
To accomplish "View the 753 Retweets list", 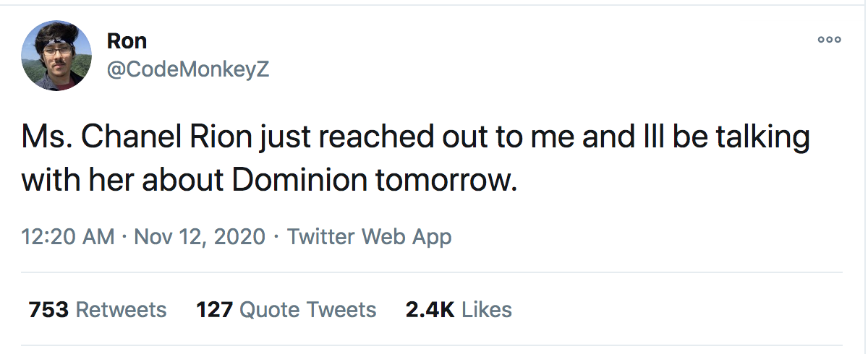I will pyautogui.click(x=98, y=310).
